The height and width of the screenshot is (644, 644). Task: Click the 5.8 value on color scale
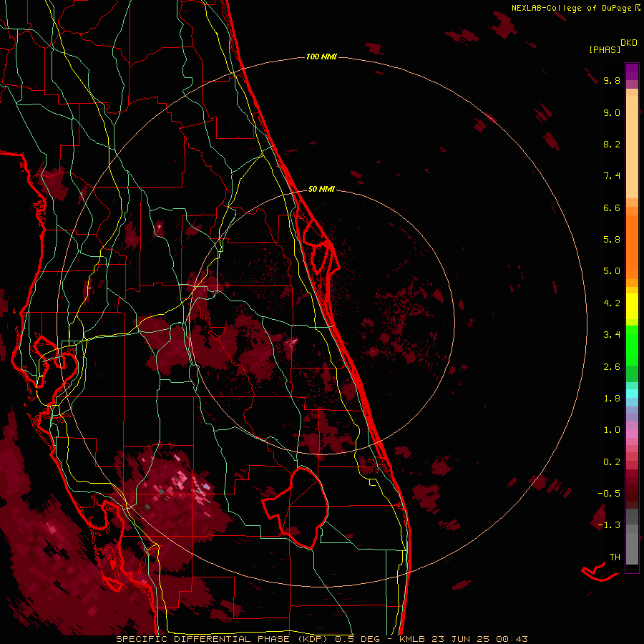[x=612, y=240]
